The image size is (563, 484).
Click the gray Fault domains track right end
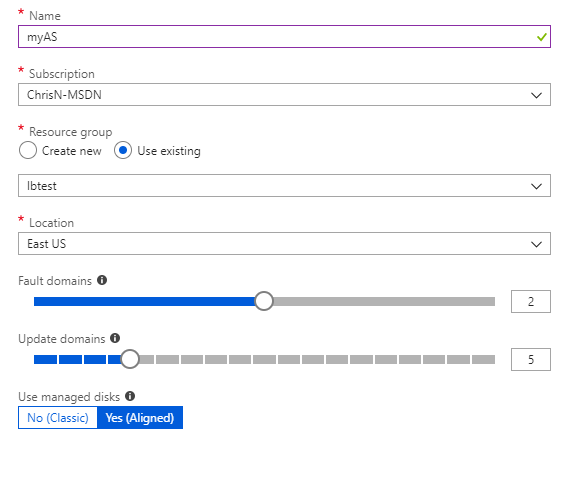(x=490, y=302)
